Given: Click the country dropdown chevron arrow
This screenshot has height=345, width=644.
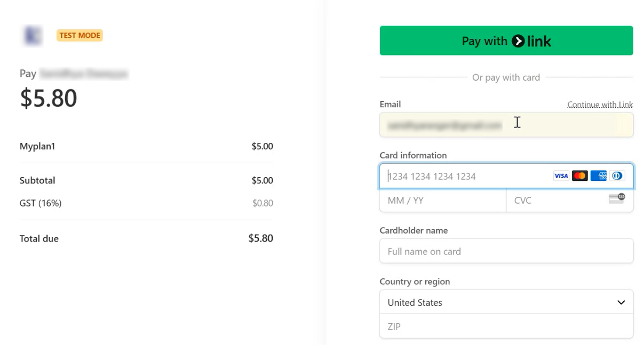Looking at the screenshot, I should (x=621, y=302).
